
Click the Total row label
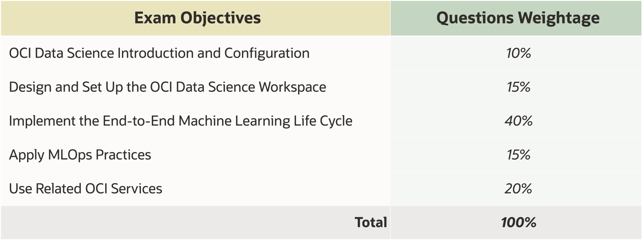click(x=371, y=222)
